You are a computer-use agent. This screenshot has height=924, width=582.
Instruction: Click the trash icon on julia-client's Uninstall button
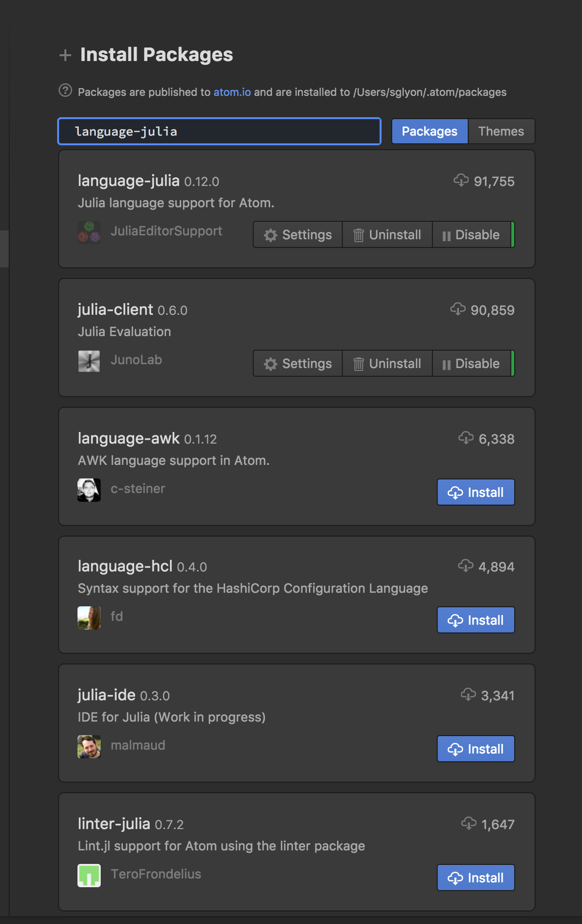[x=359, y=363]
